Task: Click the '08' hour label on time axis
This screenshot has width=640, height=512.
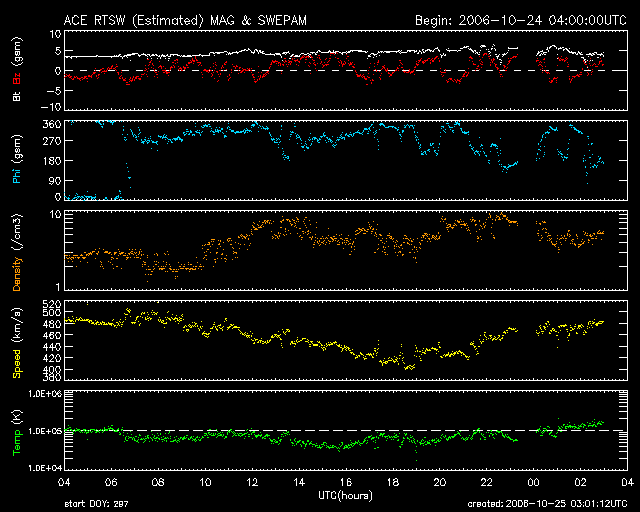Action: (158, 483)
